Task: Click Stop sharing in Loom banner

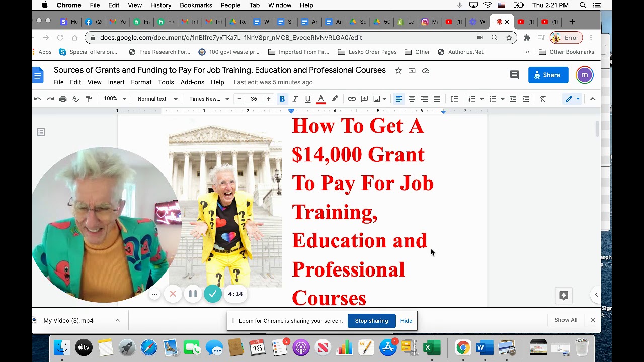Action: pos(371,321)
